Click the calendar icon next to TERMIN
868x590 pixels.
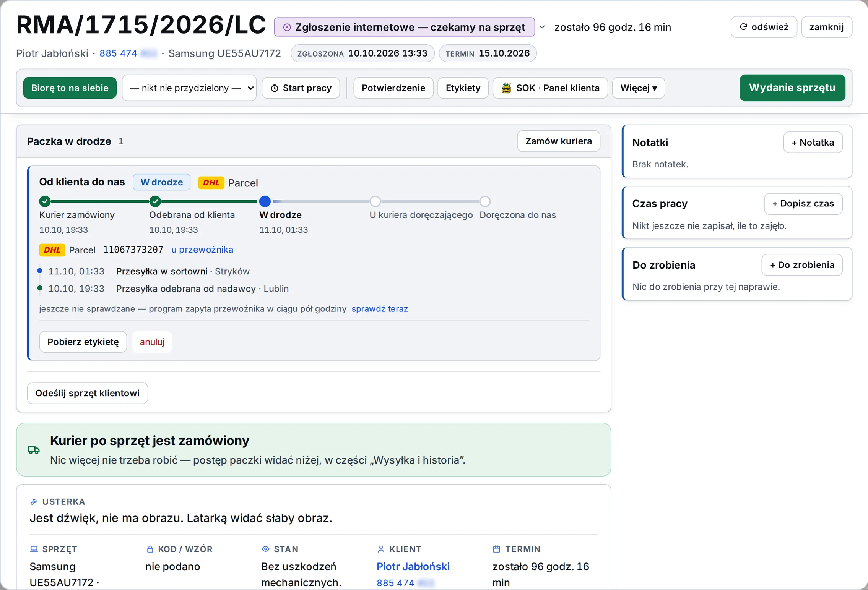[496, 549]
